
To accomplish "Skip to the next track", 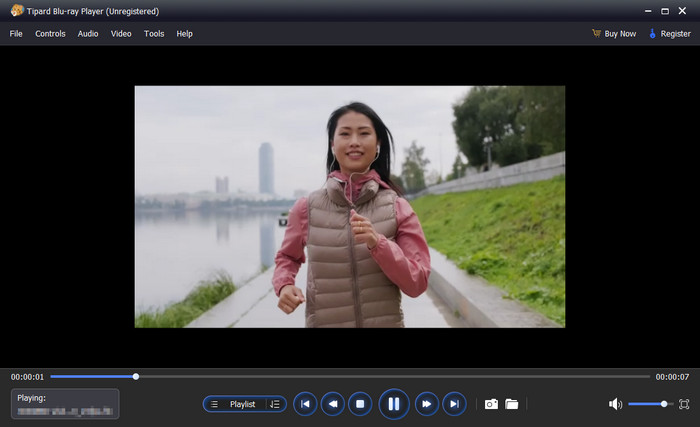I will pyautogui.click(x=454, y=404).
